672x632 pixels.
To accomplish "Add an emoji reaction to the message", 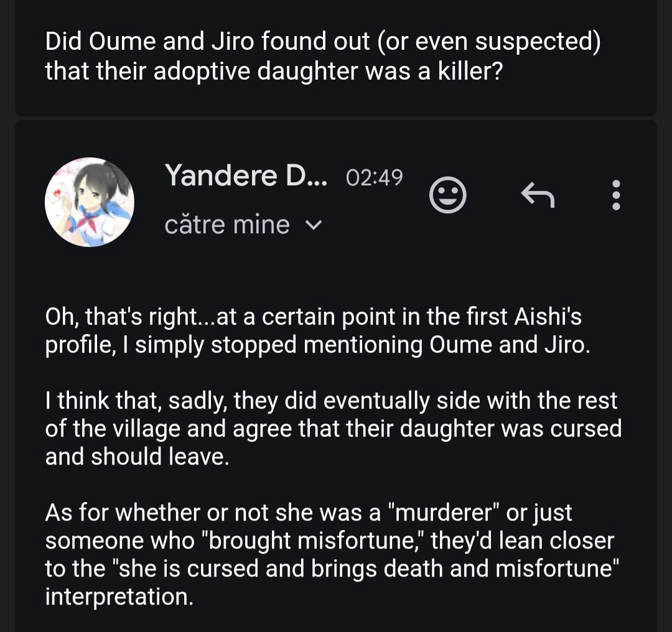I will (447, 195).
